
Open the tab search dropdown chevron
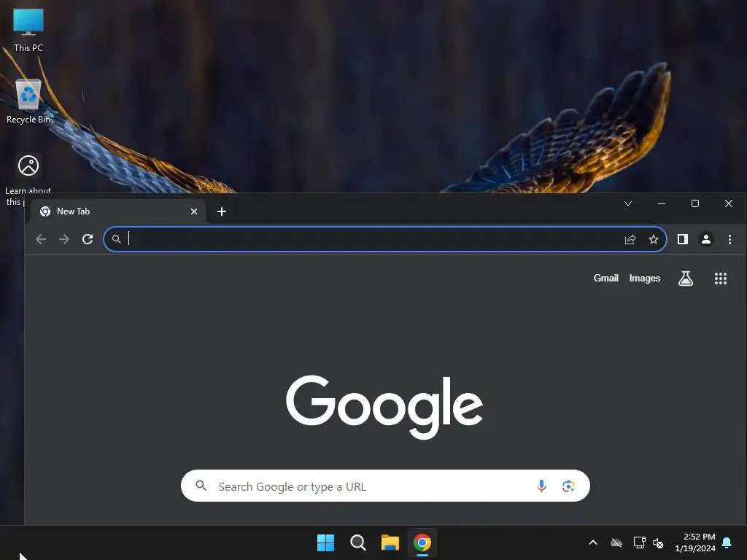(x=628, y=204)
